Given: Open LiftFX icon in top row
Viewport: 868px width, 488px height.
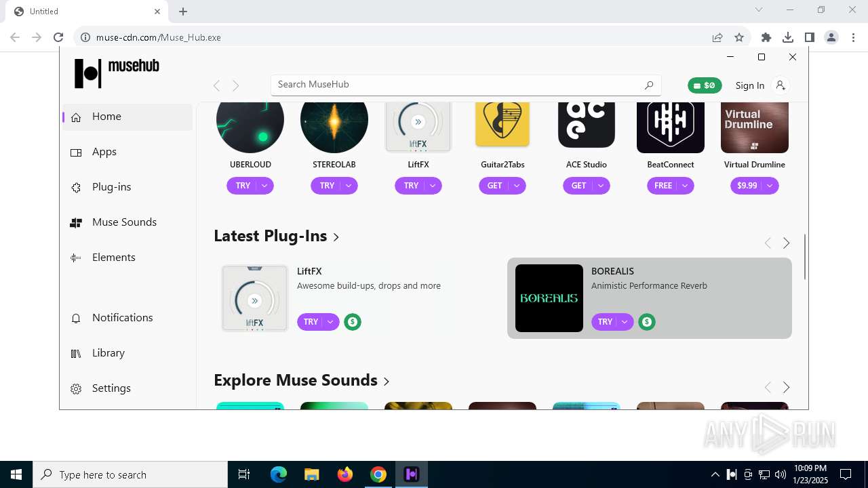Looking at the screenshot, I should coord(418,127).
